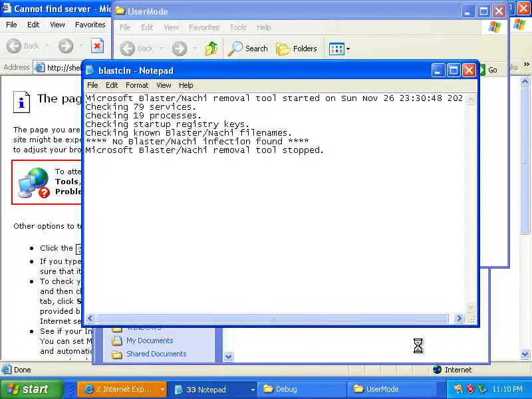Click Internet Explorer title bar icon
This screenshot has height=399, width=532.
7,8
